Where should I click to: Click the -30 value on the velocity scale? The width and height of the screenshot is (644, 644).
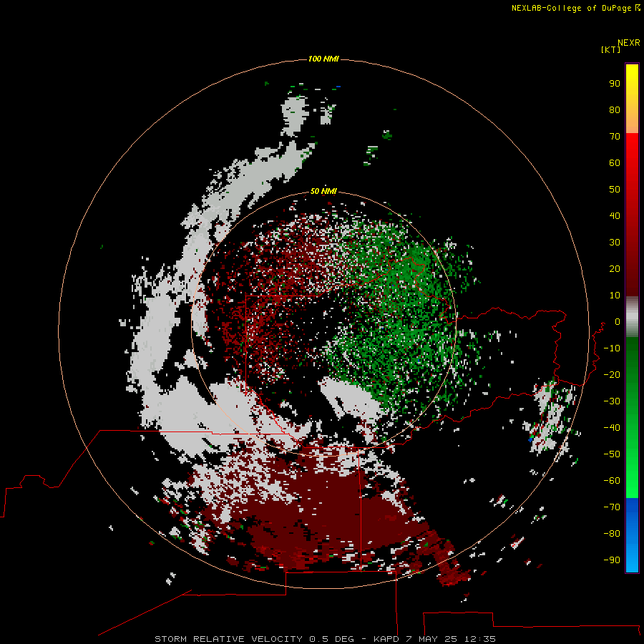point(612,401)
